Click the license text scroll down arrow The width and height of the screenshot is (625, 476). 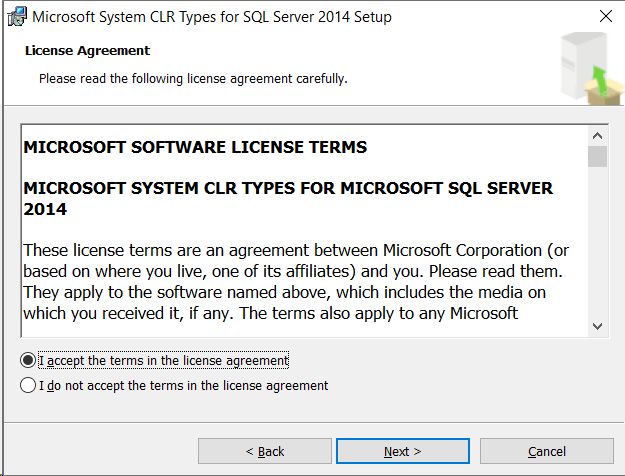(x=597, y=326)
